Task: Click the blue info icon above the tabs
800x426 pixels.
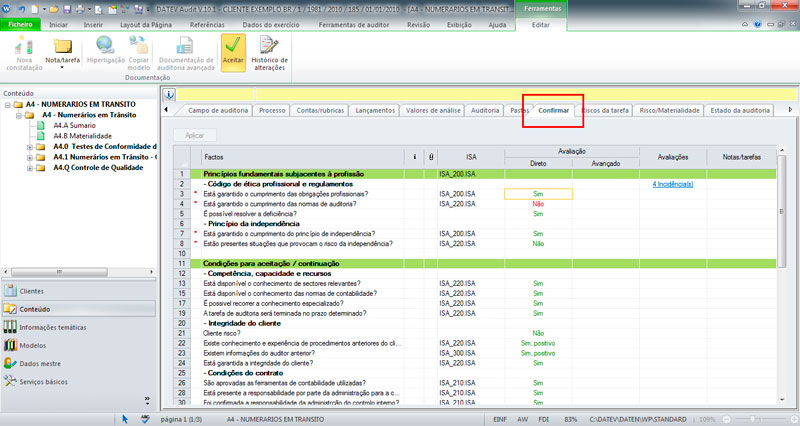Action: click(169, 94)
